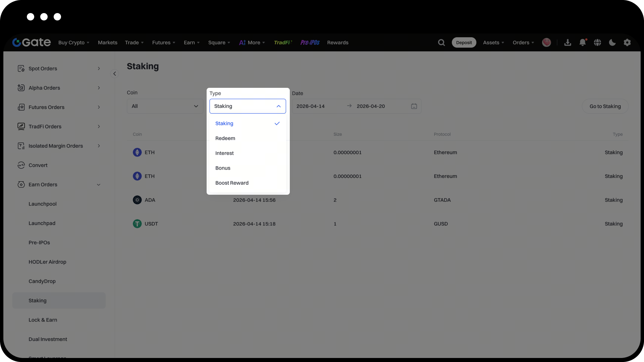
Task: Click the Go to Staking button
Action: pos(605,106)
